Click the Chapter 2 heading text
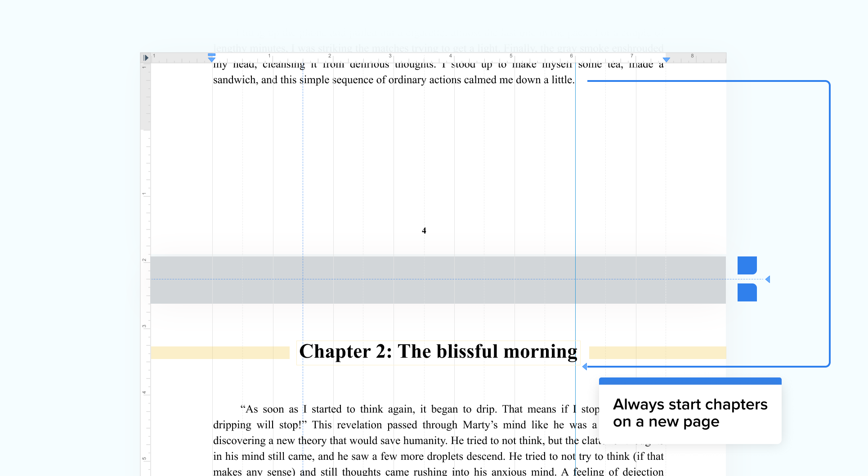868x476 pixels. [438, 352]
